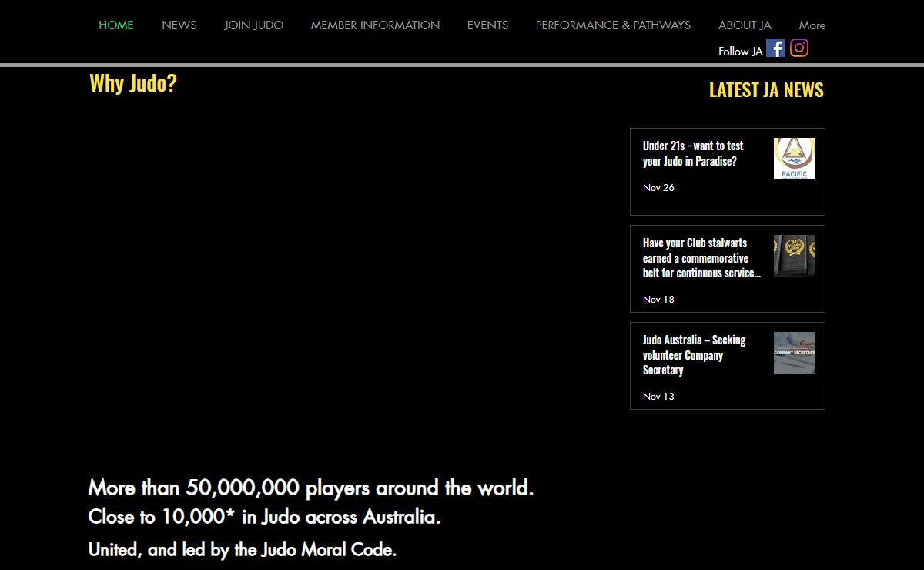Click the Pacific logo news thumbnail
924x570 pixels.
point(795,159)
